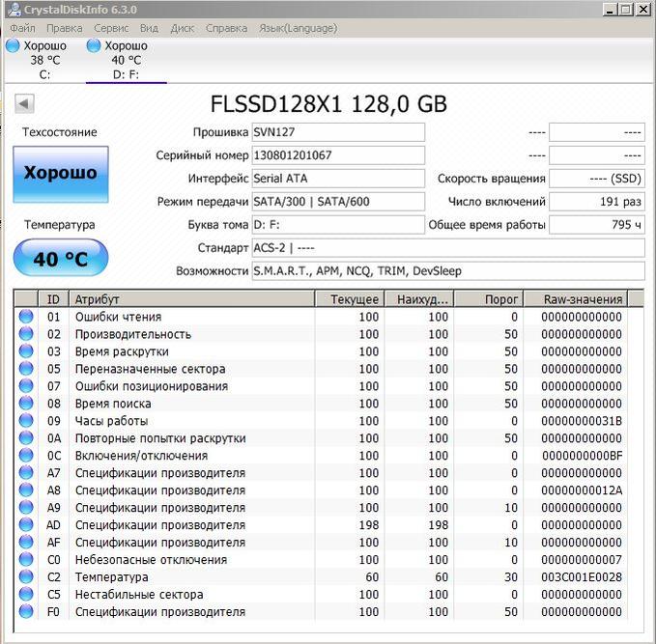Click the status orb in row 0A Повторные попытки раскрутки

[x=26, y=437]
